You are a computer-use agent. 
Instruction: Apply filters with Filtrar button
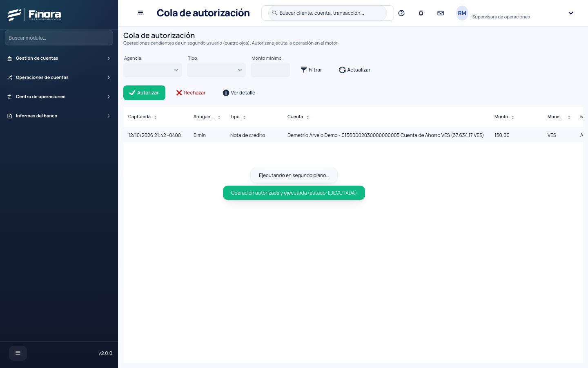311,70
